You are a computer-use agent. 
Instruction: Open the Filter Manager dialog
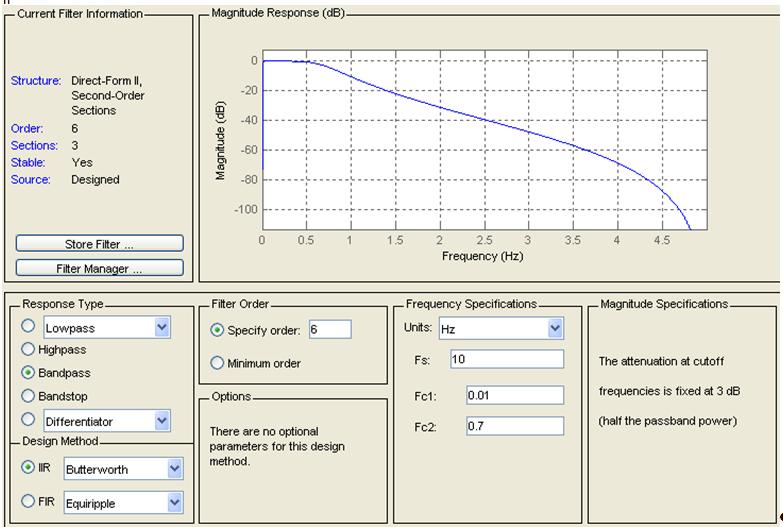99,268
